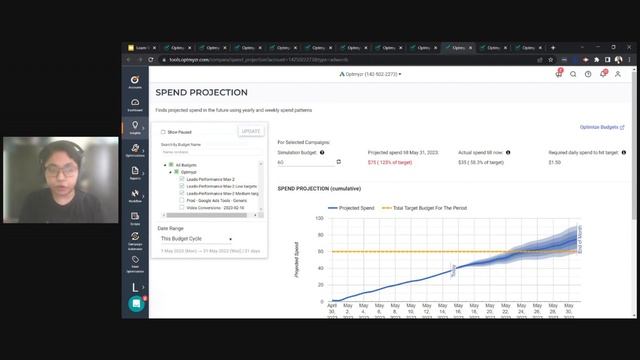Switch to the third browser tab

click(212, 48)
